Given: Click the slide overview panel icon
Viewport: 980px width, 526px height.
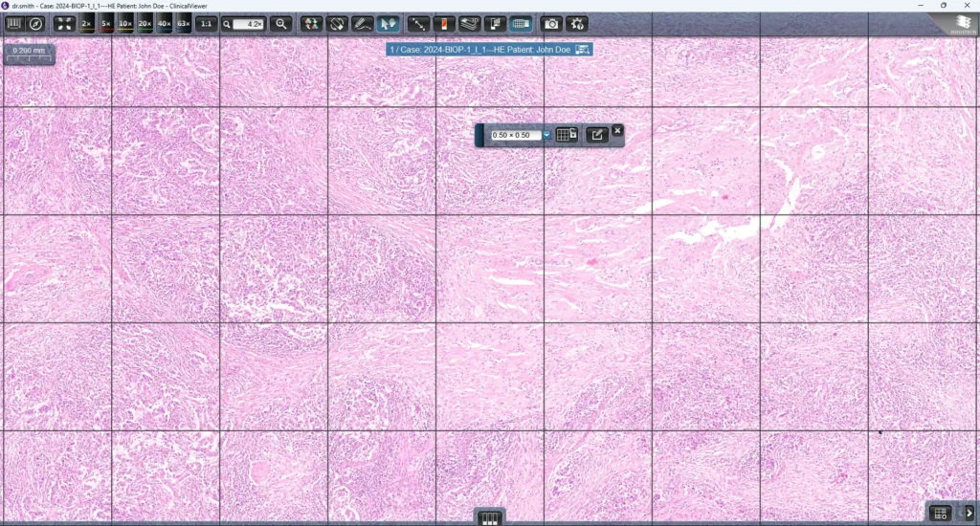Looking at the screenshot, I should pos(495,24).
